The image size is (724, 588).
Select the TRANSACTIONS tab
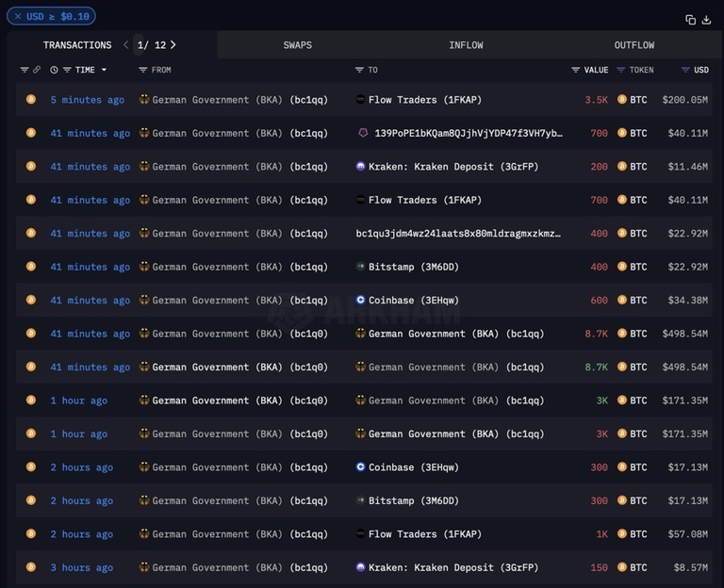click(77, 45)
